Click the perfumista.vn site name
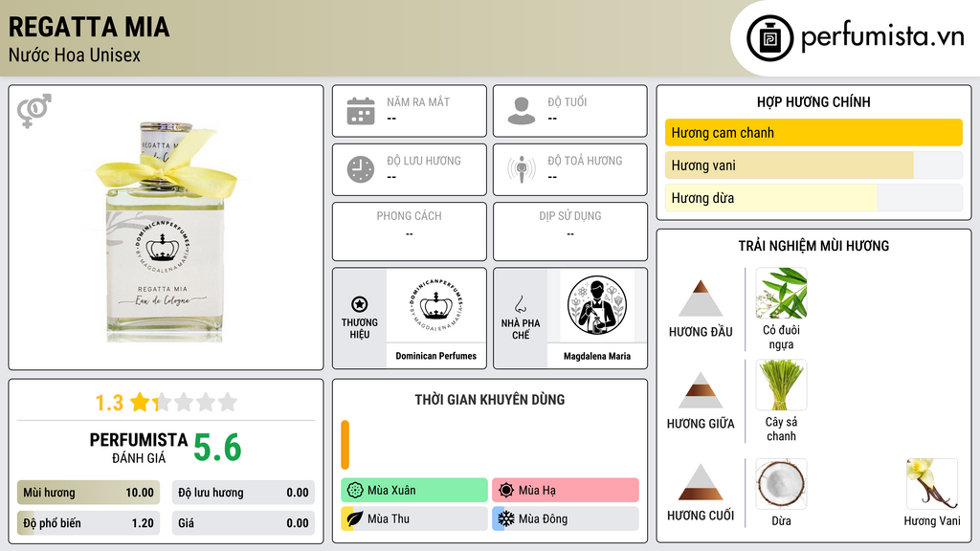Screen dimensions: 980x551 click(x=882, y=37)
